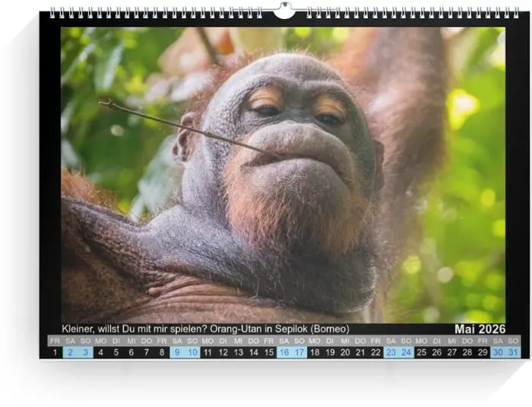Image resolution: width=532 pixels, height=407 pixels.
Task: Click the metal hanging hook at the top
Action: pyautogui.click(x=283, y=10)
